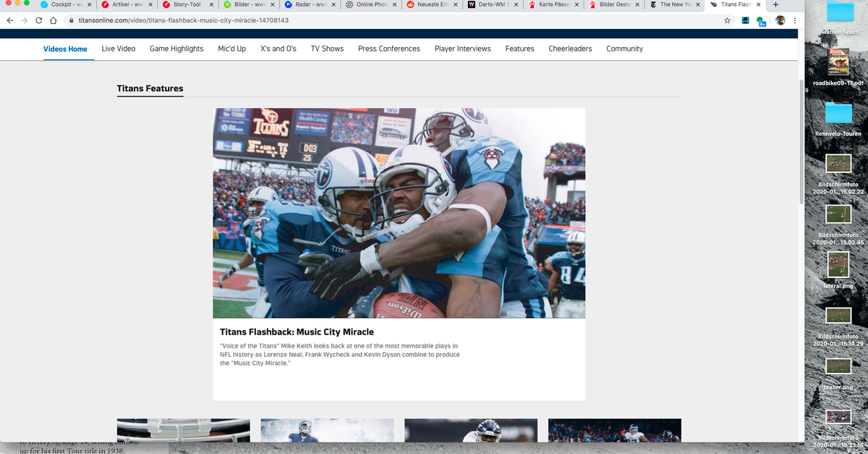
Task: Select Cheerleaders in the video navigation
Action: pyautogui.click(x=570, y=49)
